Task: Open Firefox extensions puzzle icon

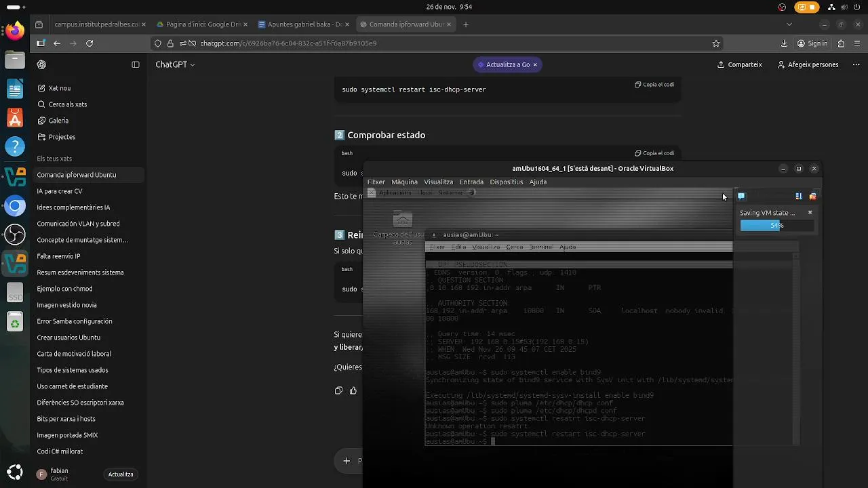Action: [841, 43]
